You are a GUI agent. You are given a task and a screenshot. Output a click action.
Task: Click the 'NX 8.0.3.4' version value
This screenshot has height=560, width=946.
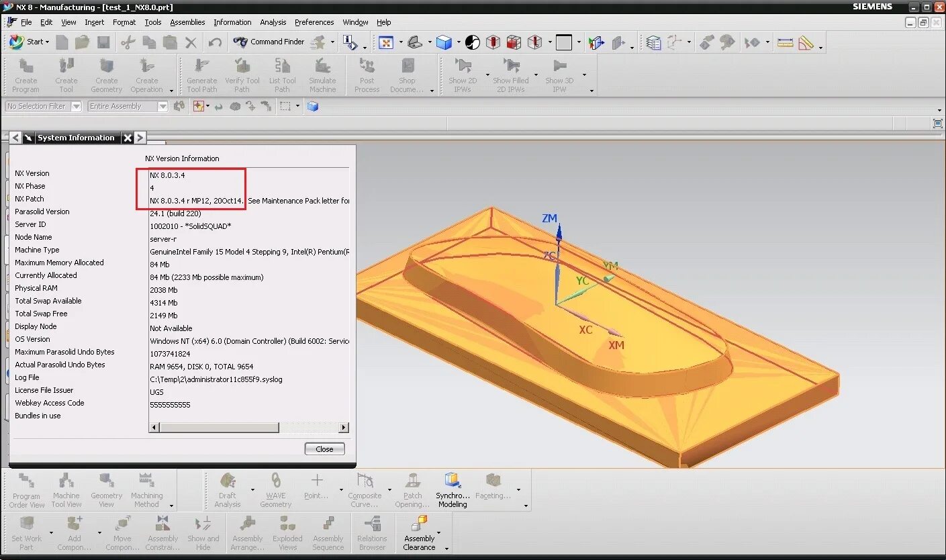pyautogui.click(x=167, y=175)
